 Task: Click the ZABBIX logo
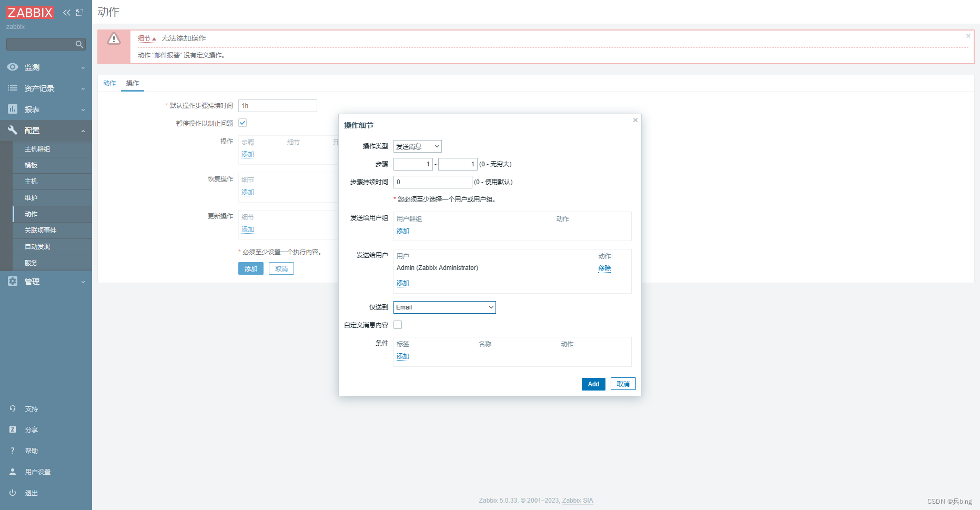tap(30, 12)
